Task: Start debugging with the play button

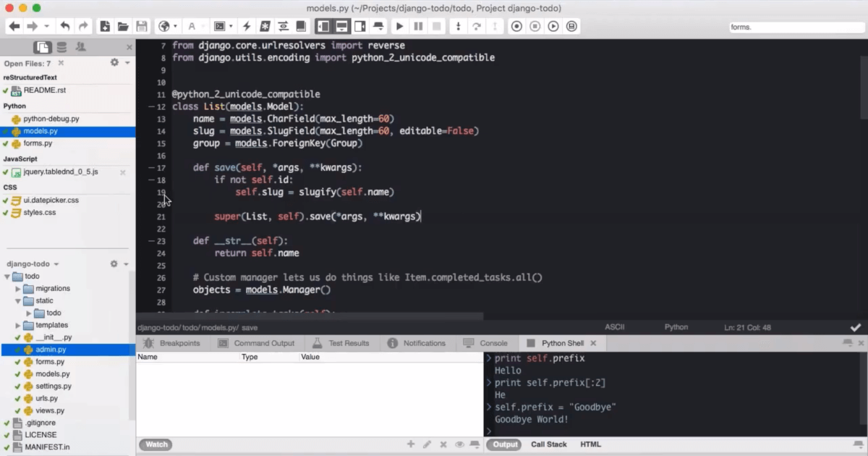Action: click(399, 26)
